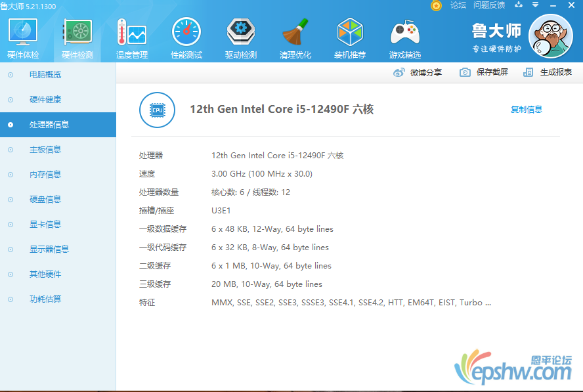Open the 硬盘信息 disk section
The width and height of the screenshot is (583, 392).
coord(58,200)
